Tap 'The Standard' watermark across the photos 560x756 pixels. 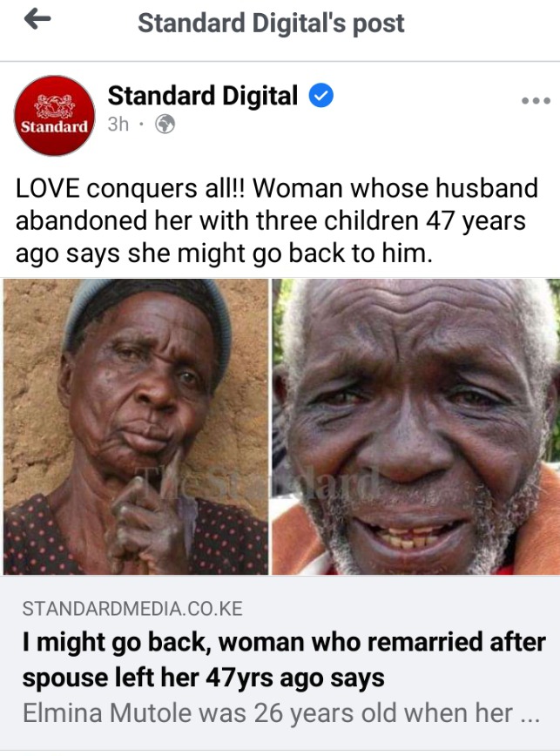(x=256, y=483)
